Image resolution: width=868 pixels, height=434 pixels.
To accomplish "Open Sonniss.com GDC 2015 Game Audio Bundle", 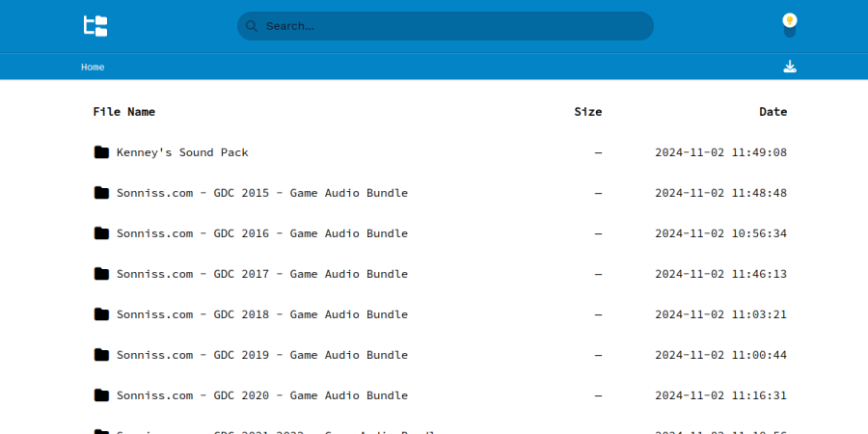I will 261,193.
